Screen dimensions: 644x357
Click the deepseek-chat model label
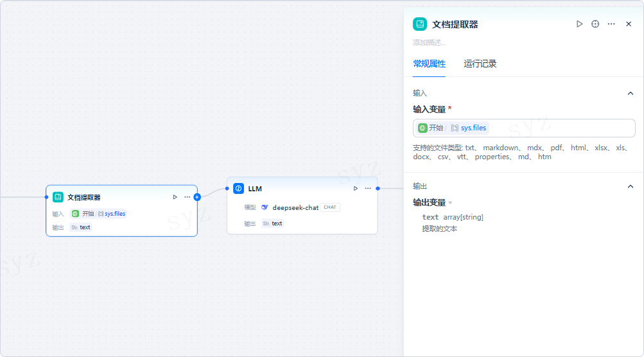pyautogui.click(x=295, y=207)
